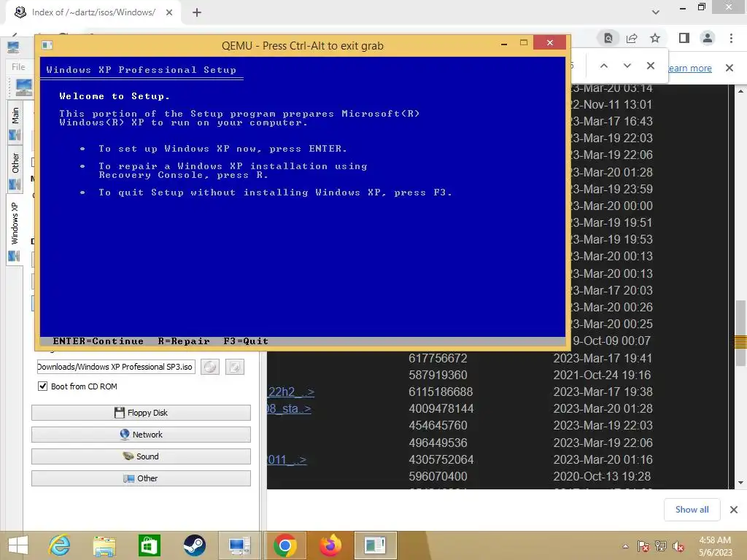The image size is (747, 560).
Task: Click page scrollbar down arrow
Action: 740,483
